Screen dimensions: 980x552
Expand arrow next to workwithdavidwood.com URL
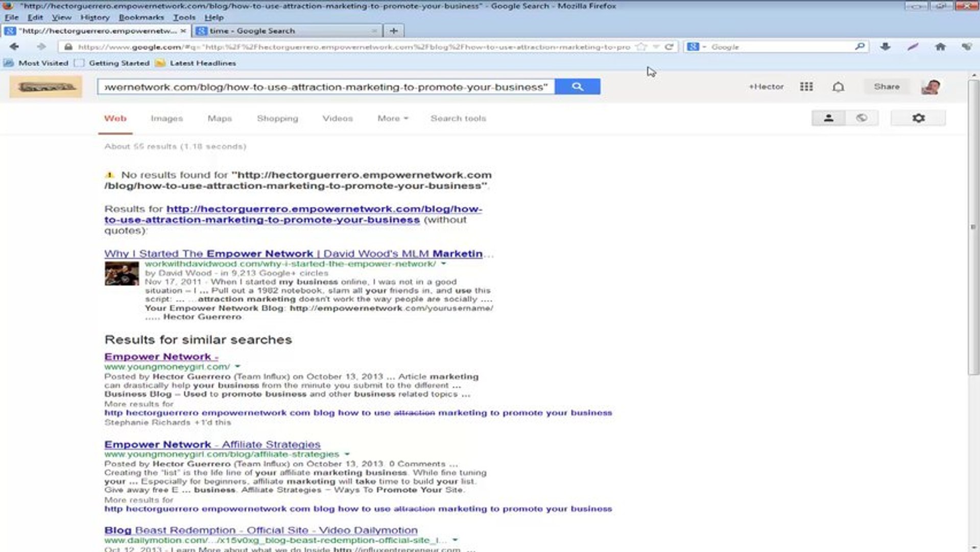tap(443, 264)
